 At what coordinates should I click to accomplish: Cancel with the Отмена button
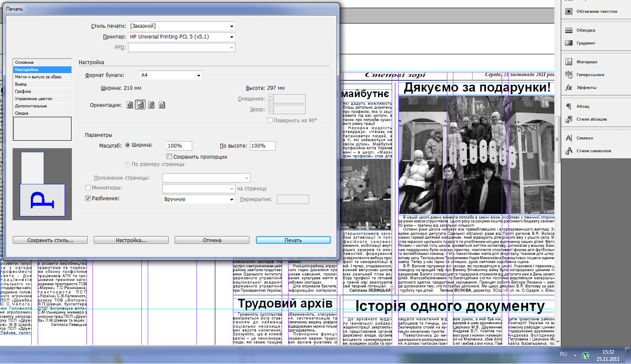[212, 240]
